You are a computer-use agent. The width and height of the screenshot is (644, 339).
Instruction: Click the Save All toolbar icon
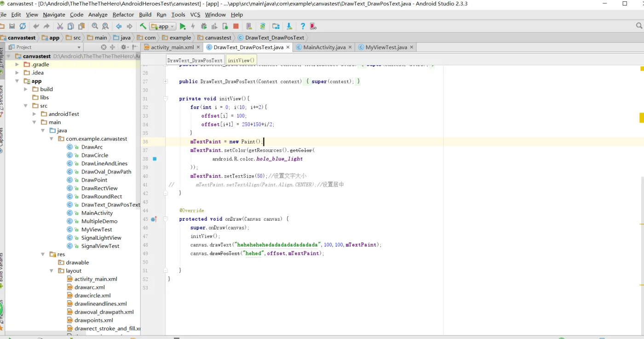click(12, 26)
